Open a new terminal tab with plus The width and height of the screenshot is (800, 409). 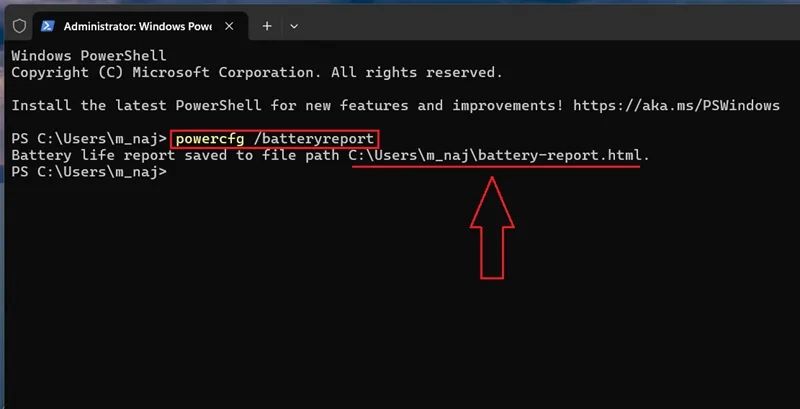(x=267, y=26)
